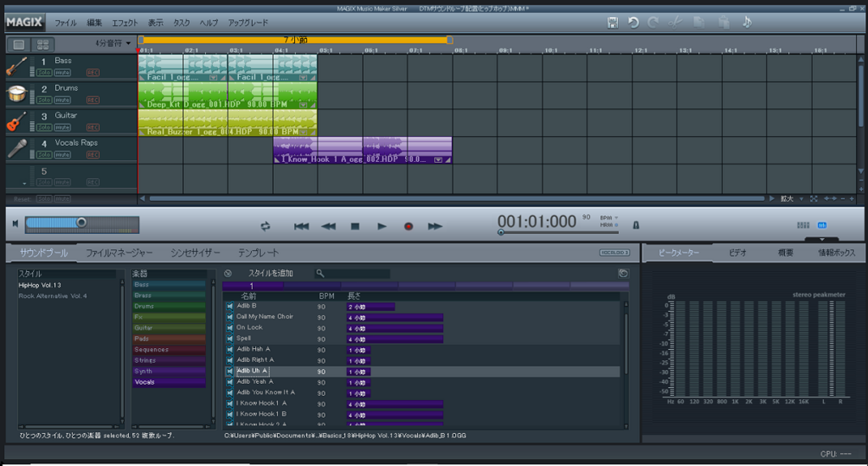The width and height of the screenshot is (868, 466).
Task: Select the HipHop Vol.13 style
Action: 40,286
